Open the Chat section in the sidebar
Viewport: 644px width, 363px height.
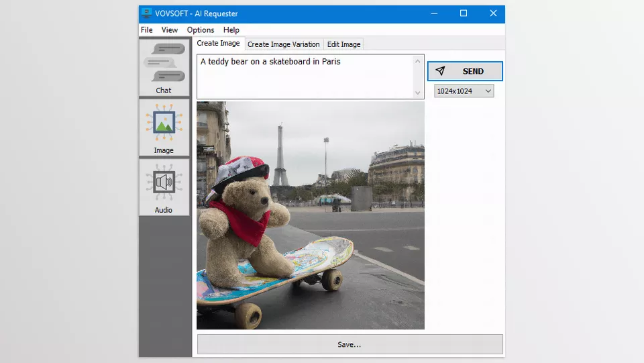(x=164, y=67)
